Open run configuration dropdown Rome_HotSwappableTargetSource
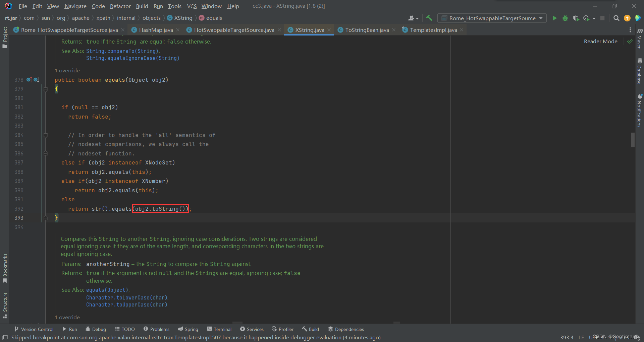This screenshot has width=644, height=342. tap(492, 18)
